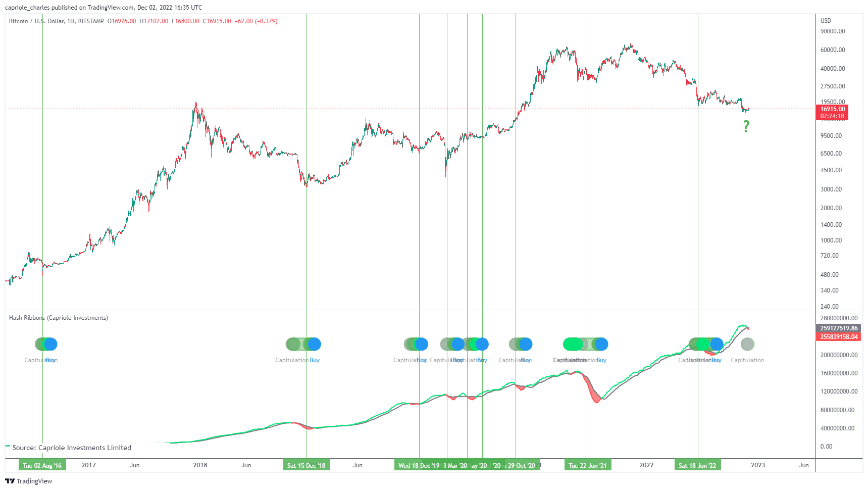Click the 240.00 price axis label
Viewport: 868px width, 490px height.
[x=830, y=307]
